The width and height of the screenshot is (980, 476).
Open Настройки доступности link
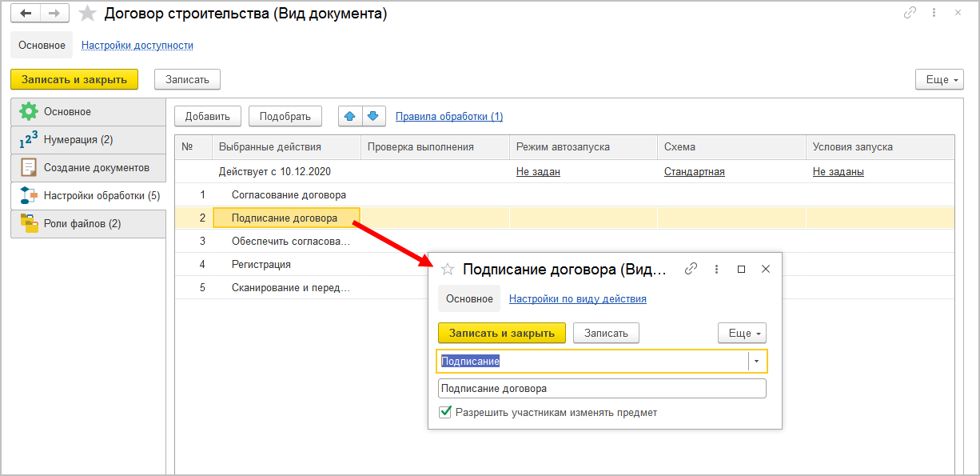(x=137, y=46)
